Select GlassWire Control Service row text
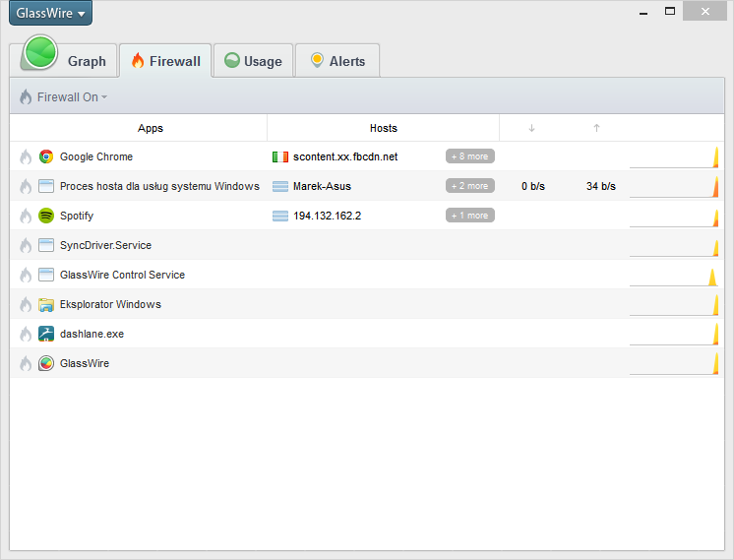Viewport: 734px width, 560px height. tap(122, 275)
